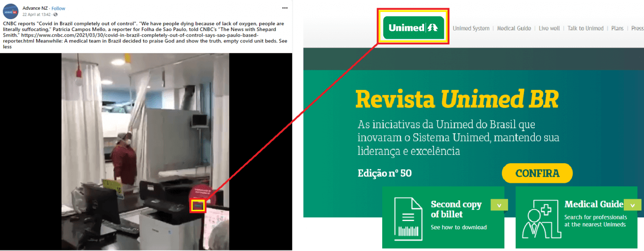The image size is (644, 251).
Task: Open the Unimed System menu item
Action: click(471, 28)
